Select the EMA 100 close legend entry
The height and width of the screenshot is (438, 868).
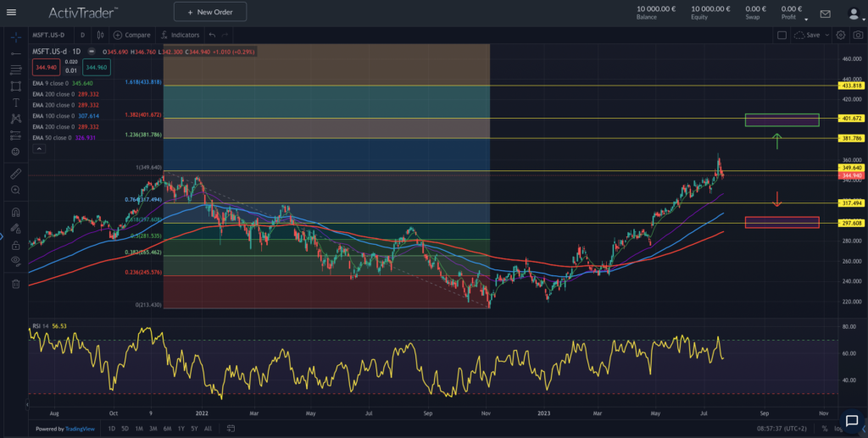click(x=66, y=116)
